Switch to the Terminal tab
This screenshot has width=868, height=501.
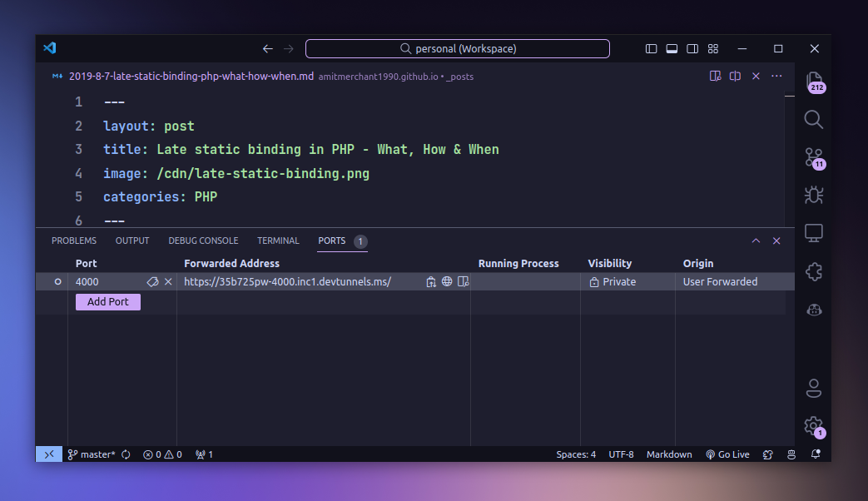click(x=278, y=241)
